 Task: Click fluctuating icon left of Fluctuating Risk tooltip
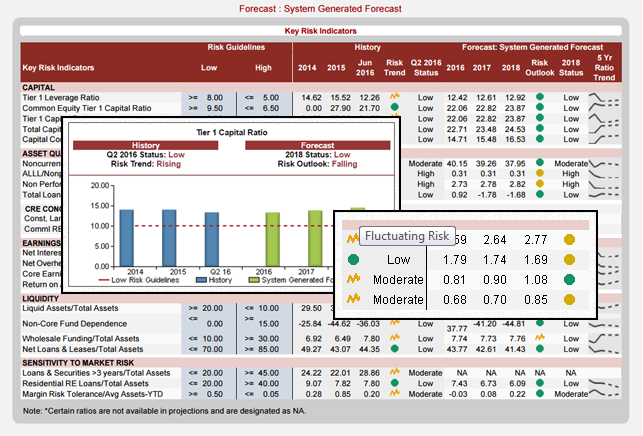[353, 239]
